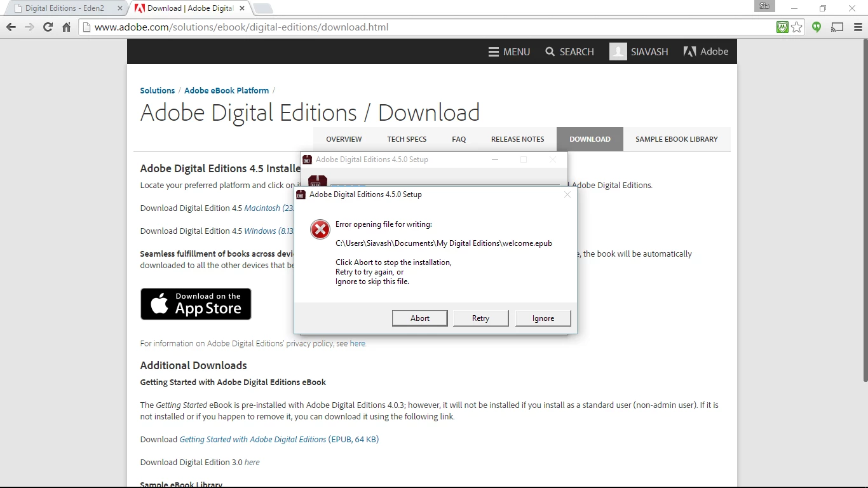
Task: Follow the Adobe eBook Platform breadcrumb
Action: [226, 90]
